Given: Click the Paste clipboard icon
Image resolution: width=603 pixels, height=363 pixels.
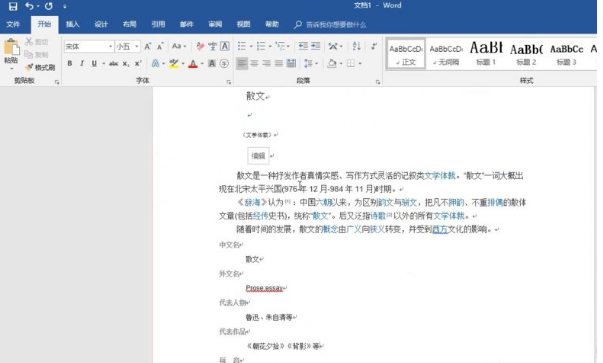Looking at the screenshot, I should click(x=12, y=48).
